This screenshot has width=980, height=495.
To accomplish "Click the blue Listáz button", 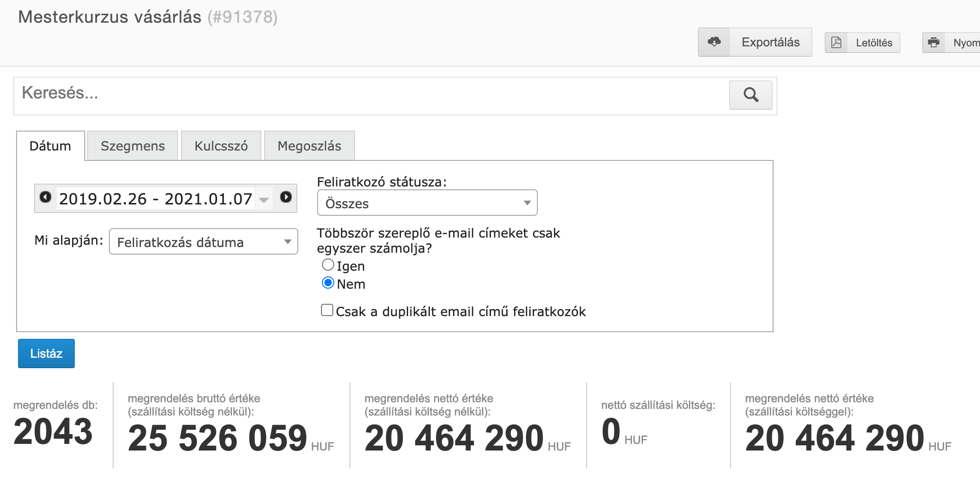I will coord(46,354).
